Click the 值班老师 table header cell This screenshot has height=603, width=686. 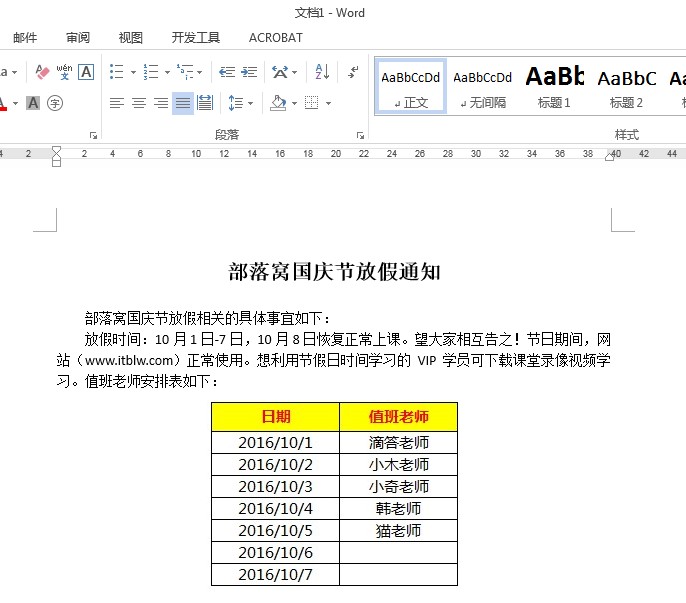coord(399,417)
